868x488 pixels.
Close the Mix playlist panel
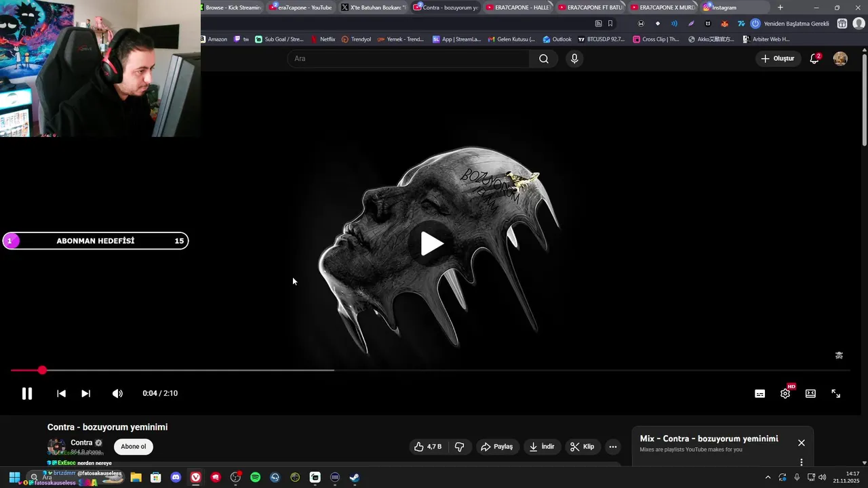coord(802,443)
